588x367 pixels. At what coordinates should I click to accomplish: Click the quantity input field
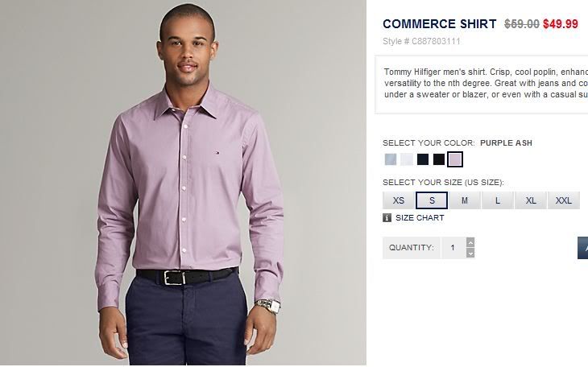point(453,248)
